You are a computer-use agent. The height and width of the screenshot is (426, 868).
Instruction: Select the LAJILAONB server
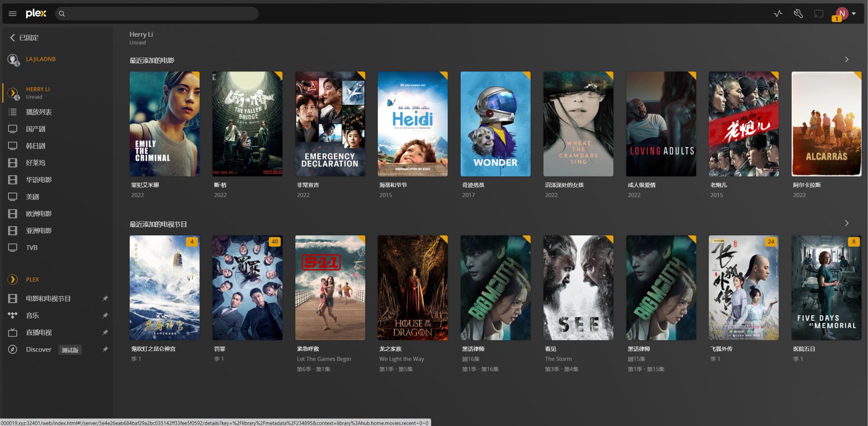pyautogui.click(x=41, y=59)
